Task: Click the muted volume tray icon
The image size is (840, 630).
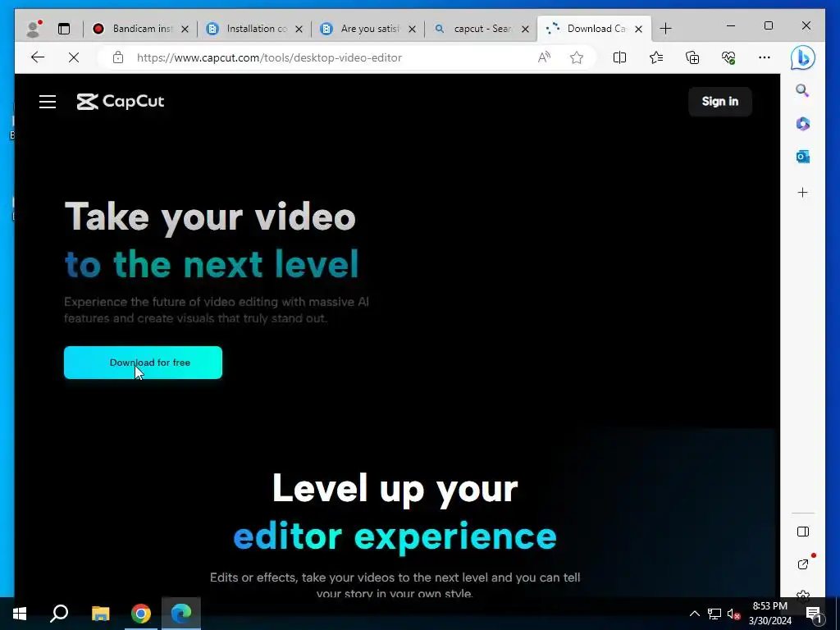Action: point(733,614)
